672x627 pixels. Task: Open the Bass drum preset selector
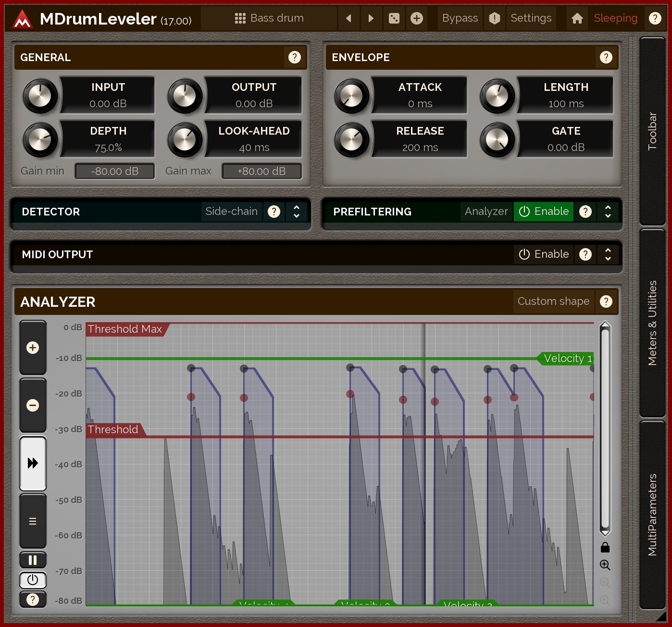[x=269, y=18]
